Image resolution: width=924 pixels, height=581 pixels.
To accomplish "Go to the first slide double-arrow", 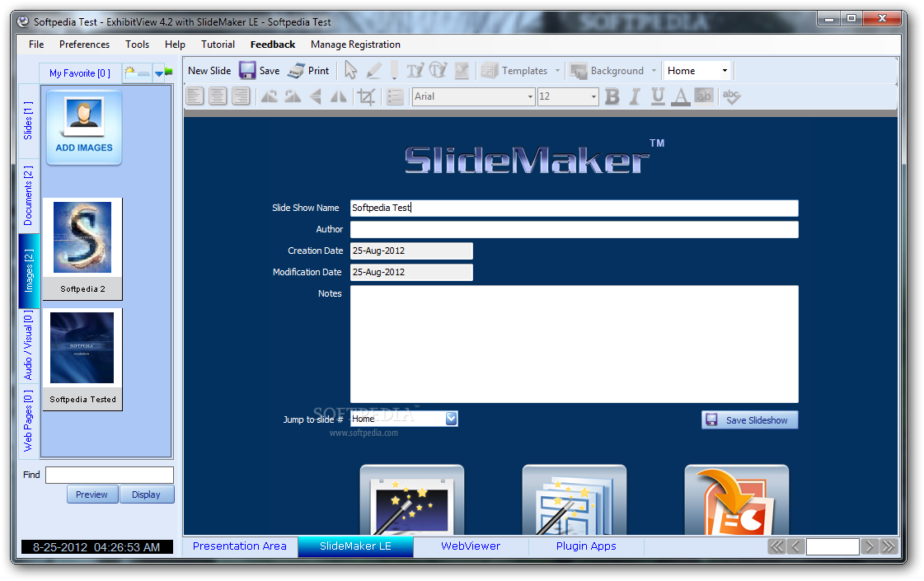I will 776,546.
